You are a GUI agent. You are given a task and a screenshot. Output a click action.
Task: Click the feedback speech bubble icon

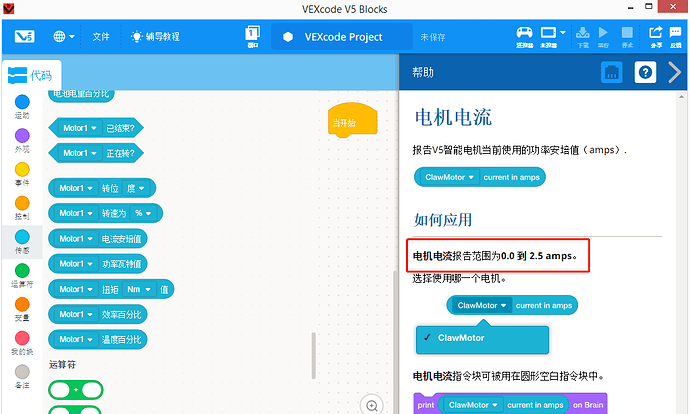click(x=675, y=37)
